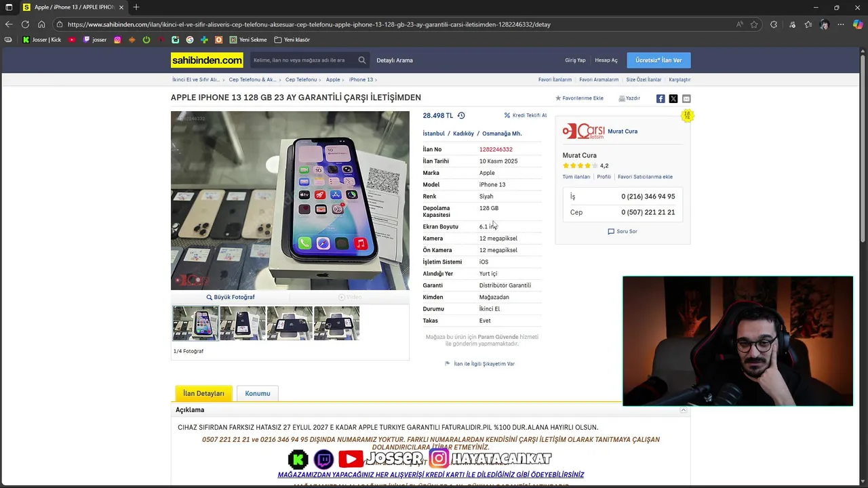The height and width of the screenshot is (488, 868).
Task: Open the price history clock icon
Action: 461,116
